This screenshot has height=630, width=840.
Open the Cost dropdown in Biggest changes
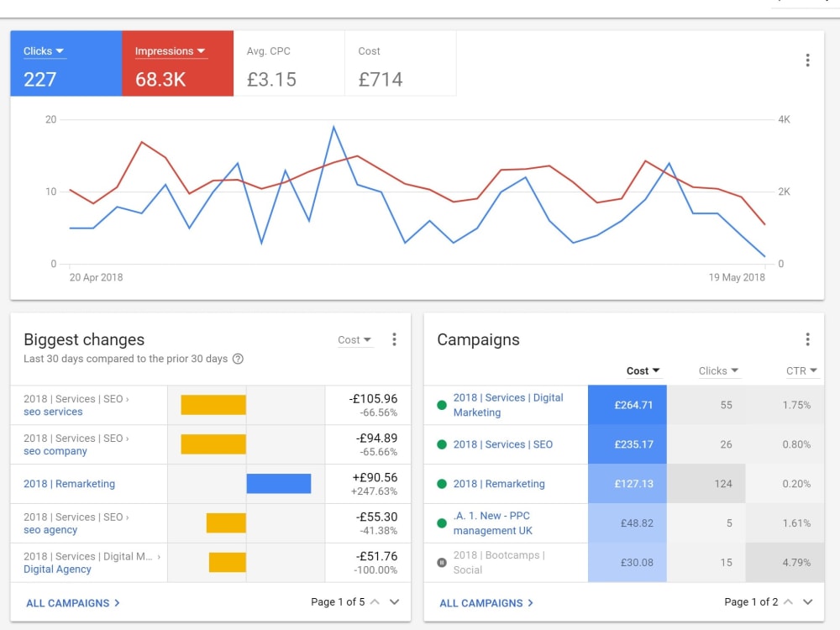[354, 339]
